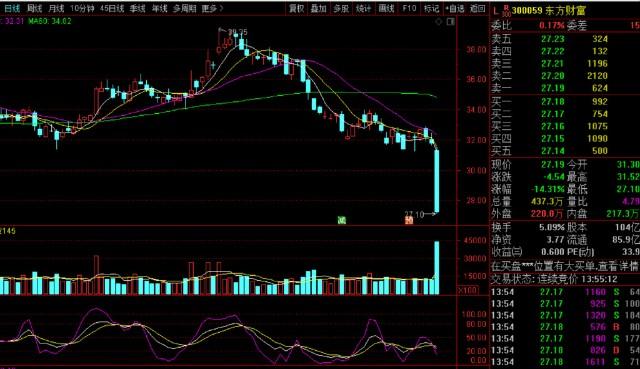Click the 换手 value 5.09%

coord(552,227)
